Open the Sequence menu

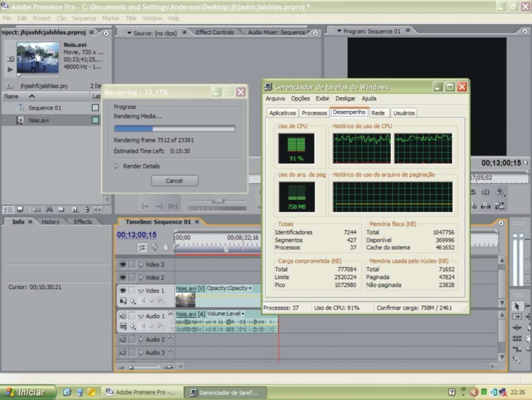click(x=84, y=18)
